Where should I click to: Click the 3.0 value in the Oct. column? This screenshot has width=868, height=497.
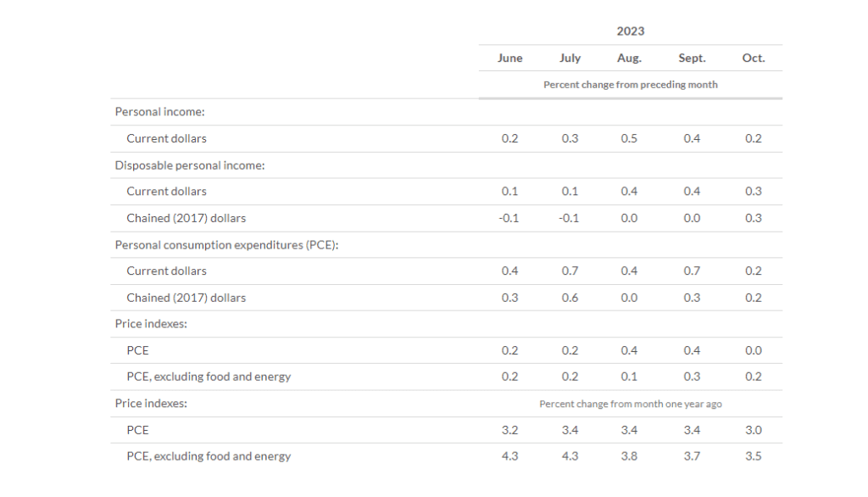tap(753, 430)
